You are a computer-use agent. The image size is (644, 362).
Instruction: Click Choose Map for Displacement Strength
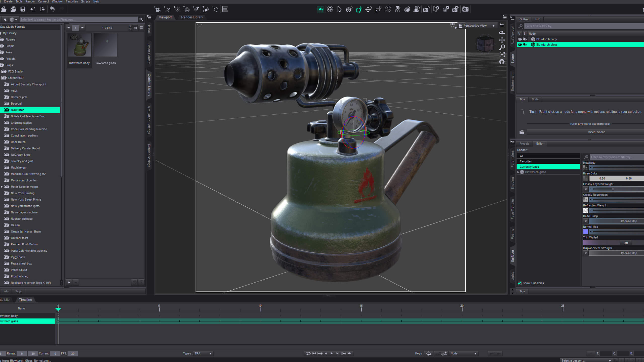pyautogui.click(x=629, y=253)
